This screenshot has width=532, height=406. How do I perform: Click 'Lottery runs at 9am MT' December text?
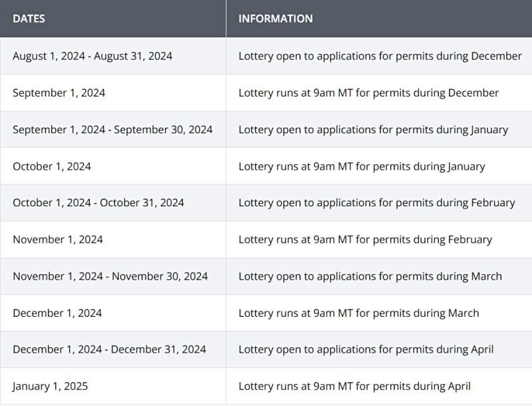(368, 93)
